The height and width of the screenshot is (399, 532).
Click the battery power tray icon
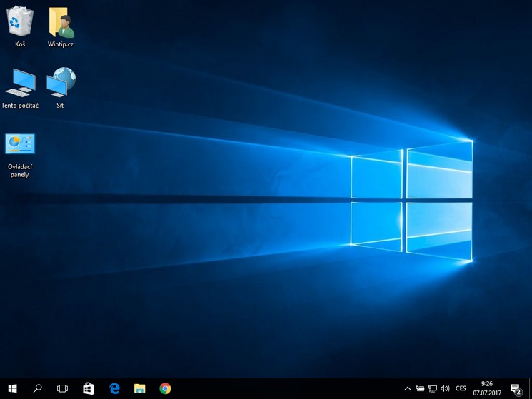click(x=421, y=388)
